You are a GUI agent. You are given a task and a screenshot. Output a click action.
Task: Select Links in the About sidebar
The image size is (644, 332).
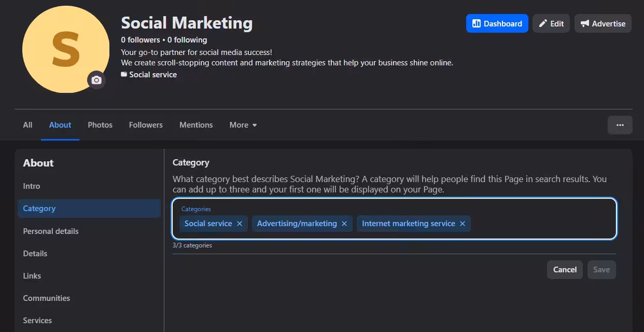(32, 276)
